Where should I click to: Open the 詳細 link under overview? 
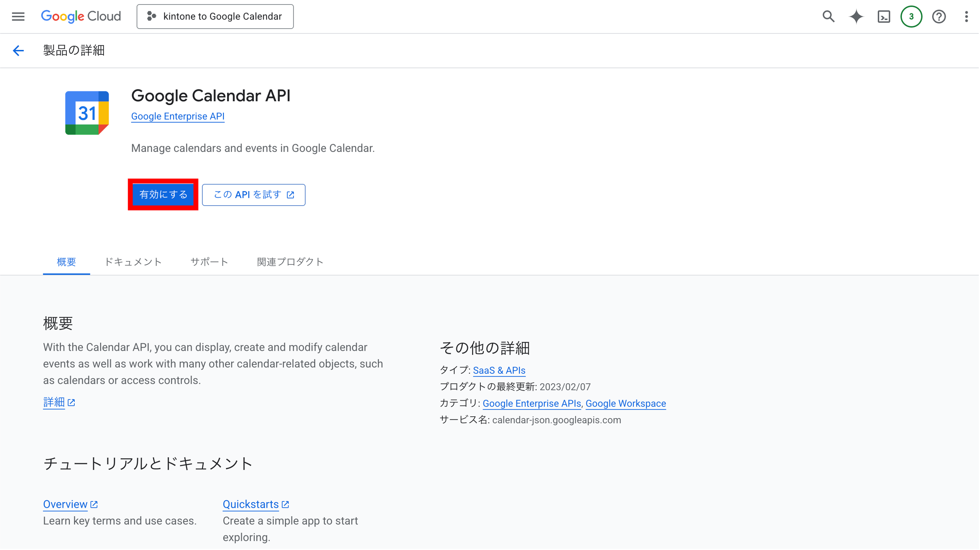click(59, 402)
